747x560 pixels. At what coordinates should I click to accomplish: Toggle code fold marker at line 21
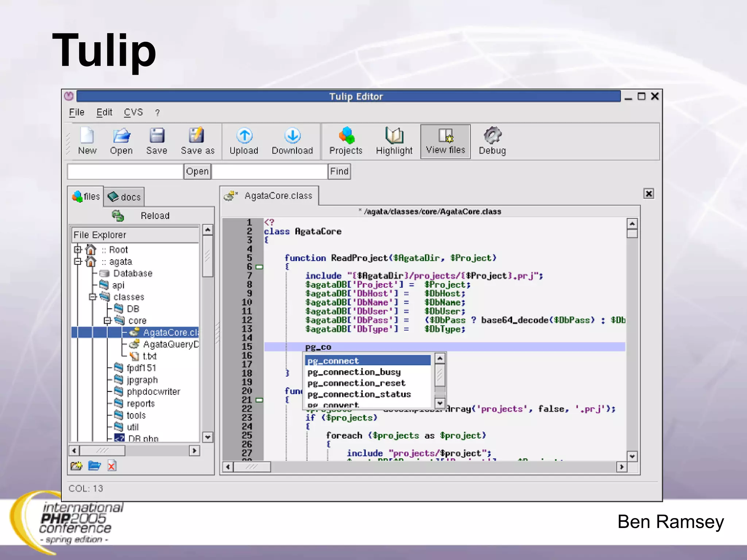[259, 400]
